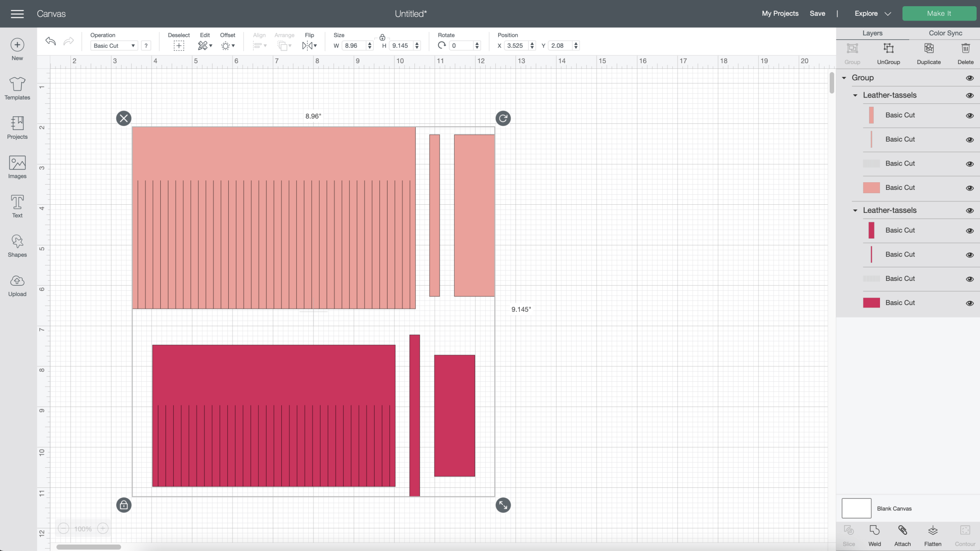
Task: Open the Upload tool
Action: pyautogui.click(x=17, y=286)
